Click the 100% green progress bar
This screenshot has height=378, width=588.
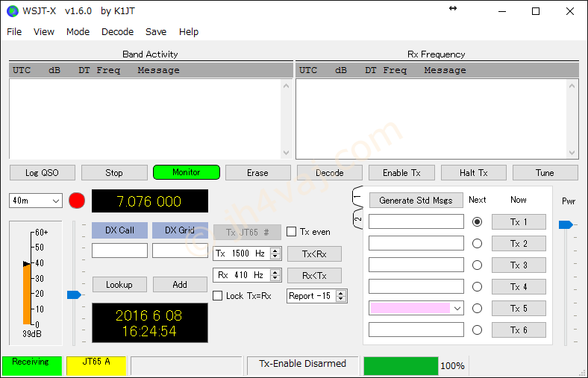[401, 365]
